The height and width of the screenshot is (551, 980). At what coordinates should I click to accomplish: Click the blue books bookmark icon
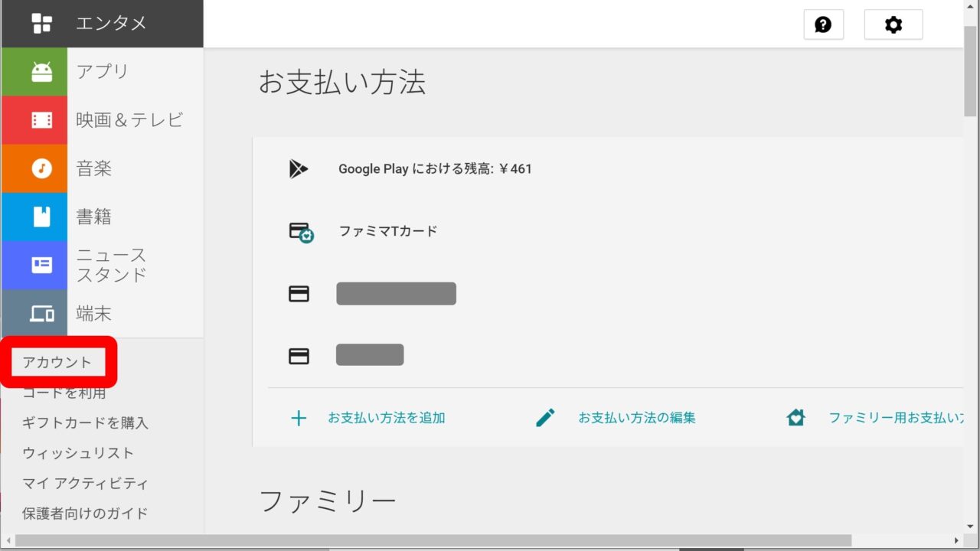pos(41,217)
